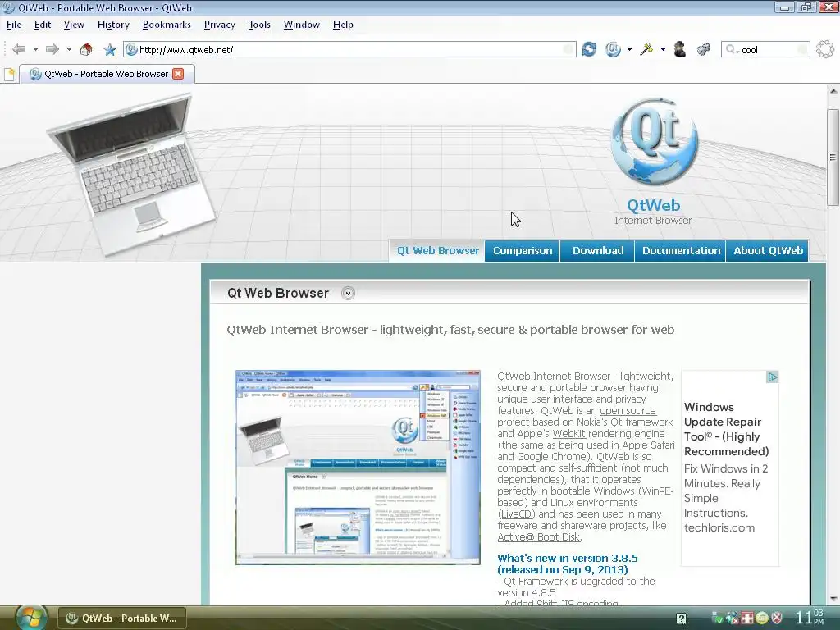Viewport: 840px width, 630px height.
Task: Click the browser screenshot thumbnail
Action: coord(358,467)
